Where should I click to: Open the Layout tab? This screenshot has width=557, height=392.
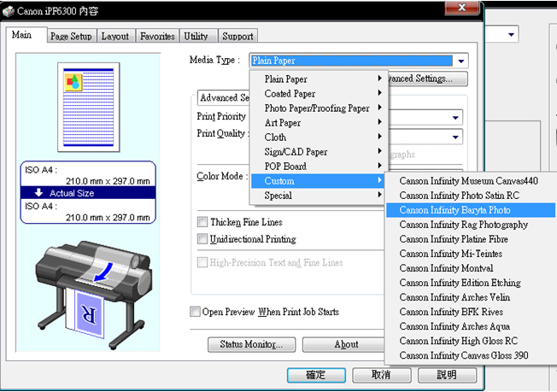tap(115, 36)
